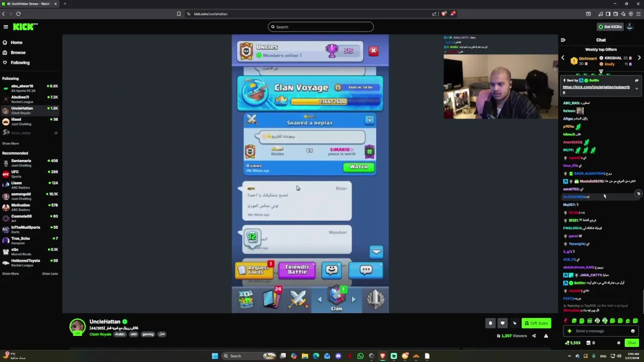Open Santamaria recommended channel

[x=30, y=162]
